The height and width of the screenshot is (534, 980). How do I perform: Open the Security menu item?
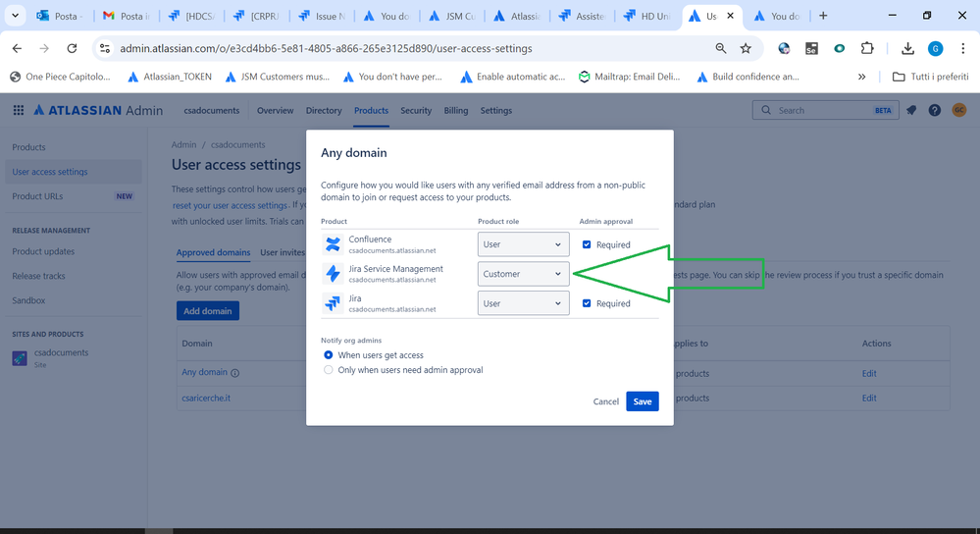click(x=416, y=110)
